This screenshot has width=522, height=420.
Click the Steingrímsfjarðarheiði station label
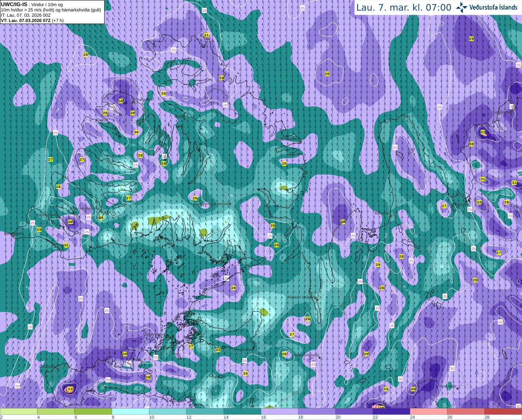[211, 203]
